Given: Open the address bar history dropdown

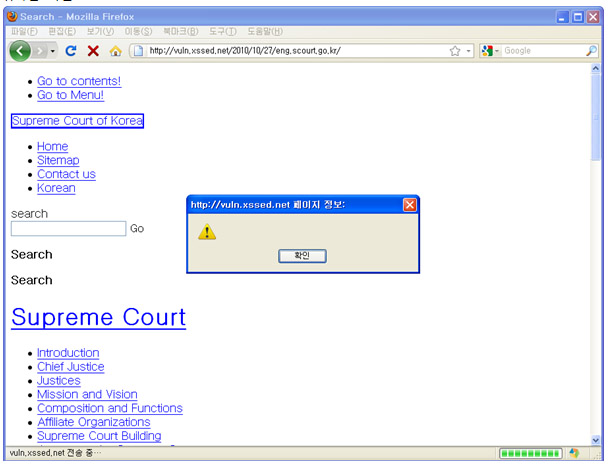Looking at the screenshot, I should (x=468, y=51).
